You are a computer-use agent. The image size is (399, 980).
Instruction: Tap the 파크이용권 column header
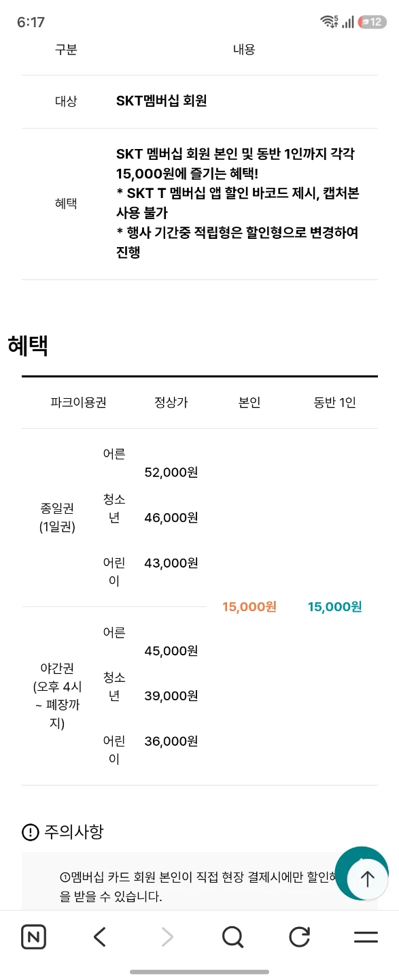(x=78, y=402)
